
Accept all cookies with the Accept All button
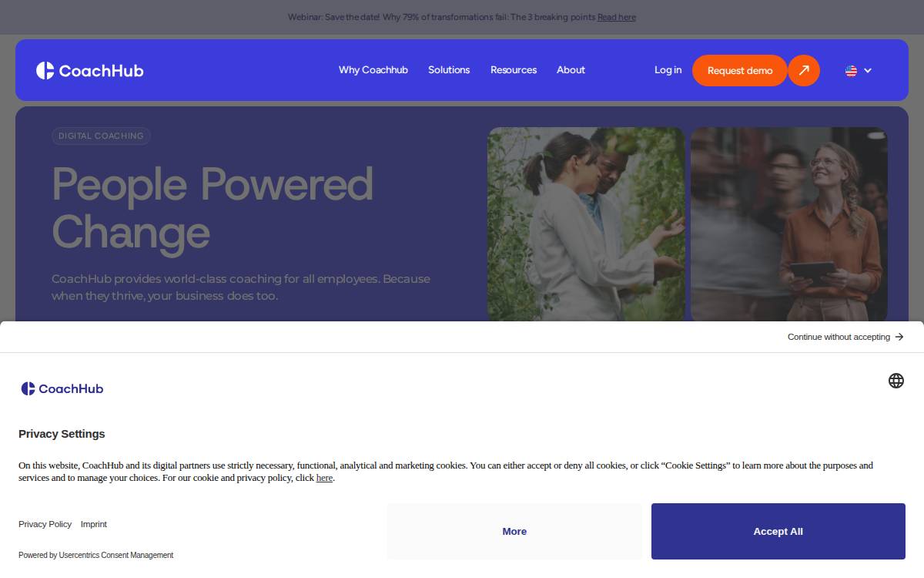coord(778,531)
